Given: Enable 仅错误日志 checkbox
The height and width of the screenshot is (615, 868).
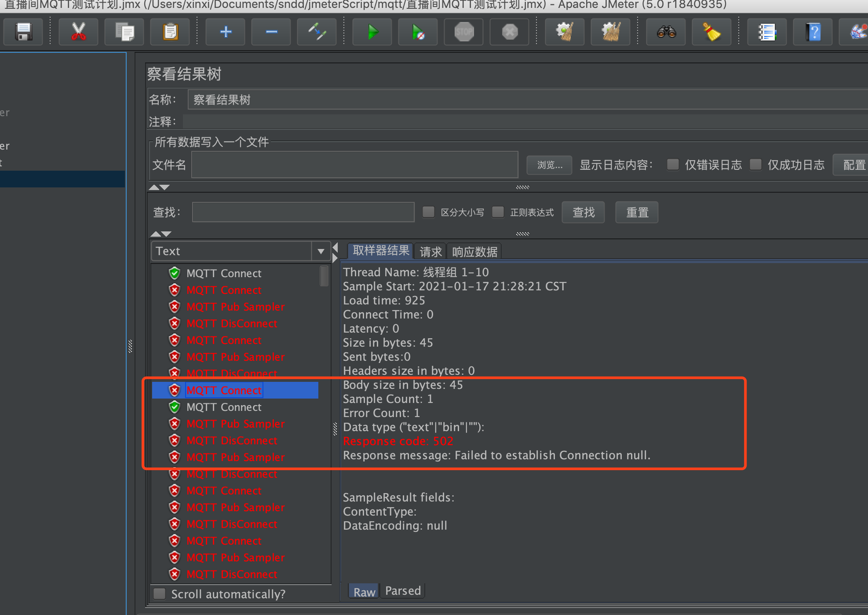Looking at the screenshot, I should (x=673, y=165).
